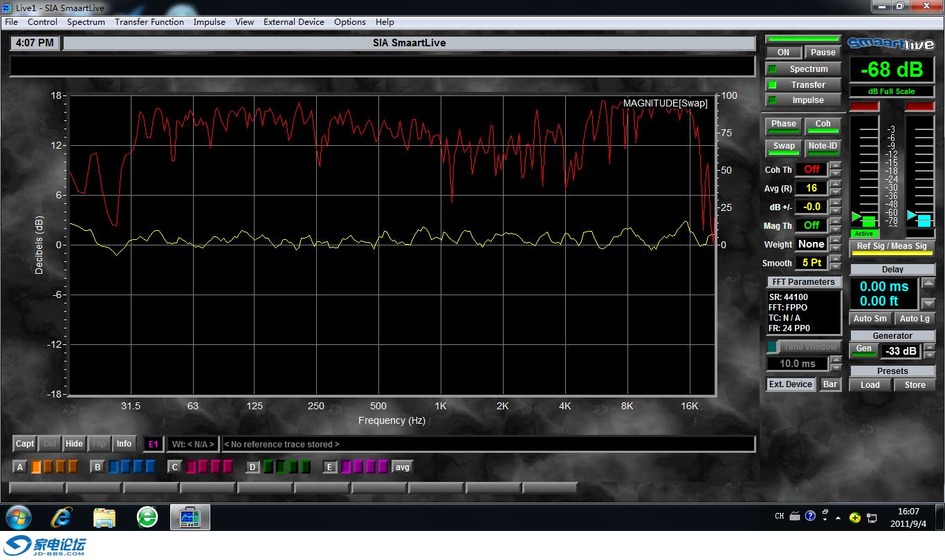The height and width of the screenshot is (560, 945).
Task: Open the External Device menu
Action: (x=293, y=21)
